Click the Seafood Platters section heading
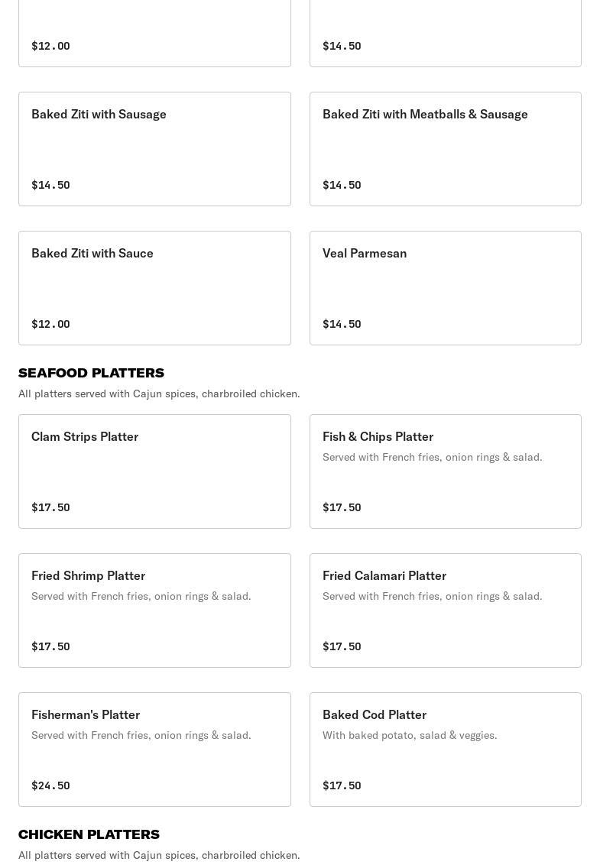Screen dimensions: 600x868 (x=91, y=373)
